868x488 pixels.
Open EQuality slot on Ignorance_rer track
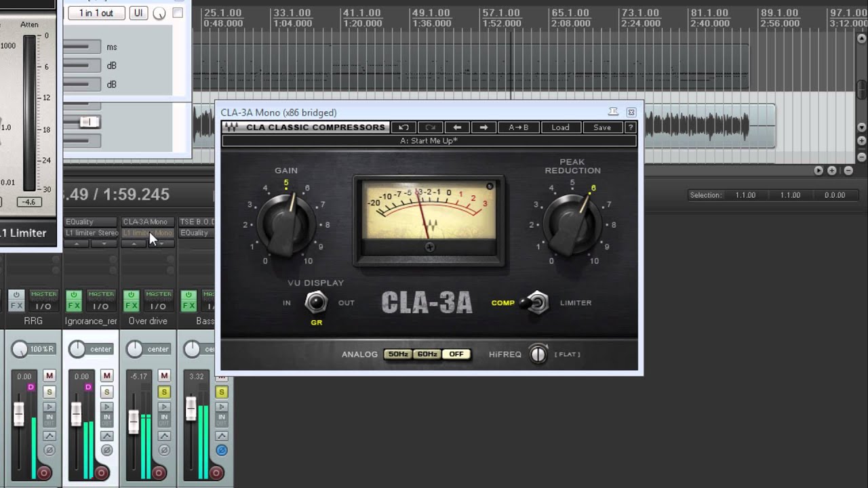[x=91, y=222]
